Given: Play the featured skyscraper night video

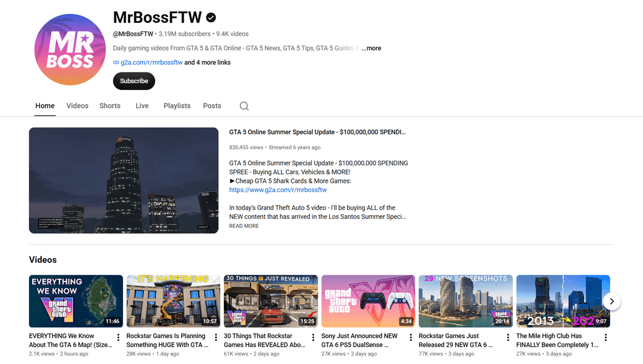Looking at the screenshot, I should tap(124, 180).
